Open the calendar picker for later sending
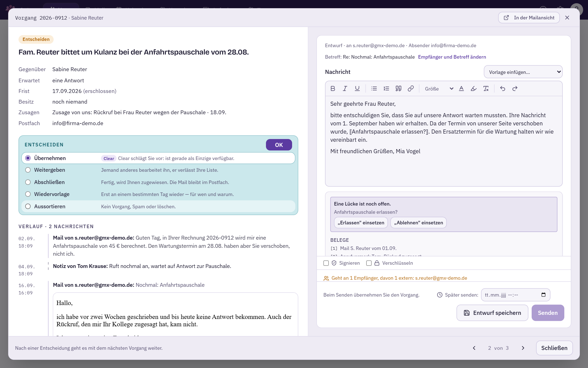Image resolution: width=588 pixels, height=368 pixels. [543, 295]
